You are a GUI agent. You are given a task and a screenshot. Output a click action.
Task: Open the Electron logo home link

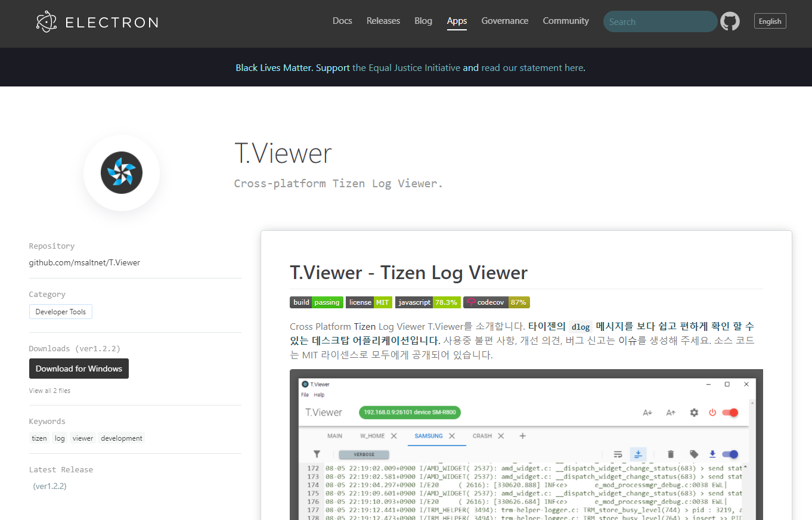[x=97, y=22]
